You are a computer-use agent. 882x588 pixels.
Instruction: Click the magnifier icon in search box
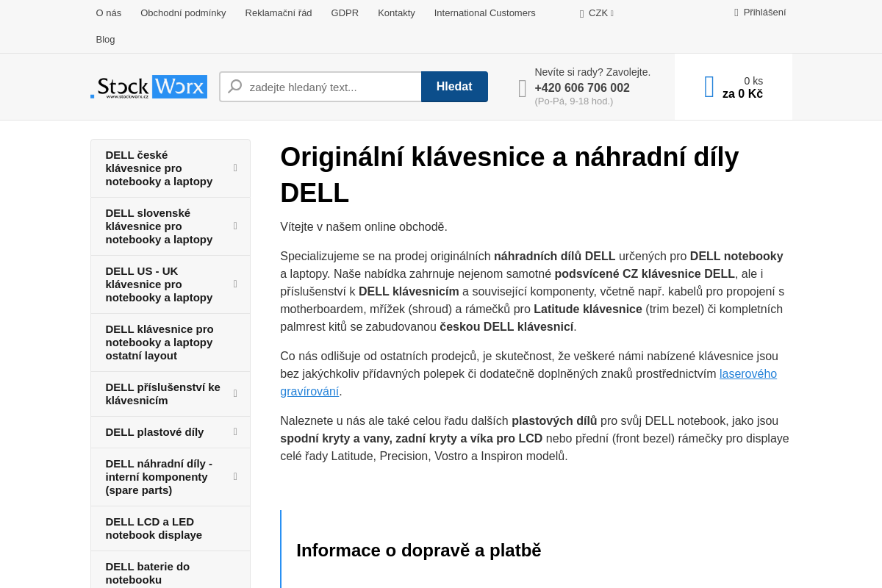(235, 87)
